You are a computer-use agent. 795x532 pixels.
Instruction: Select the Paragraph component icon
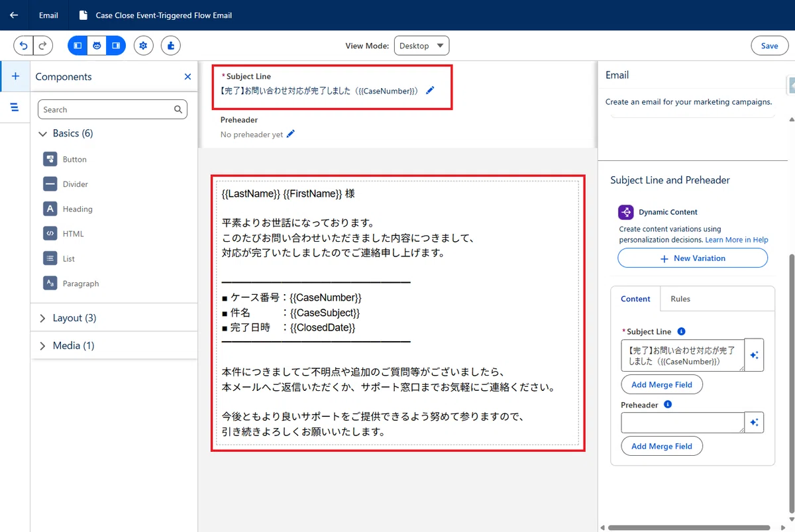50,283
